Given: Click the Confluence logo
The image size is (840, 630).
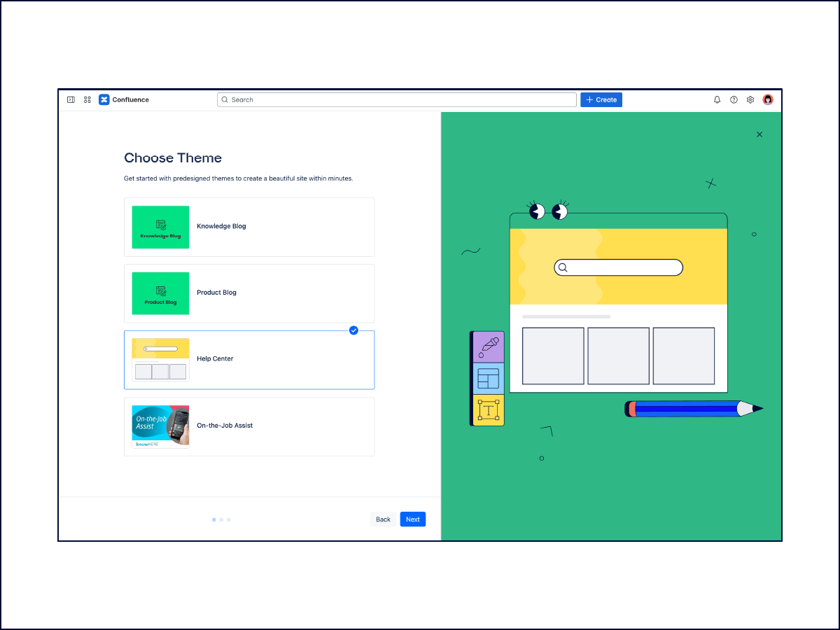Looking at the screenshot, I should tap(105, 99).
